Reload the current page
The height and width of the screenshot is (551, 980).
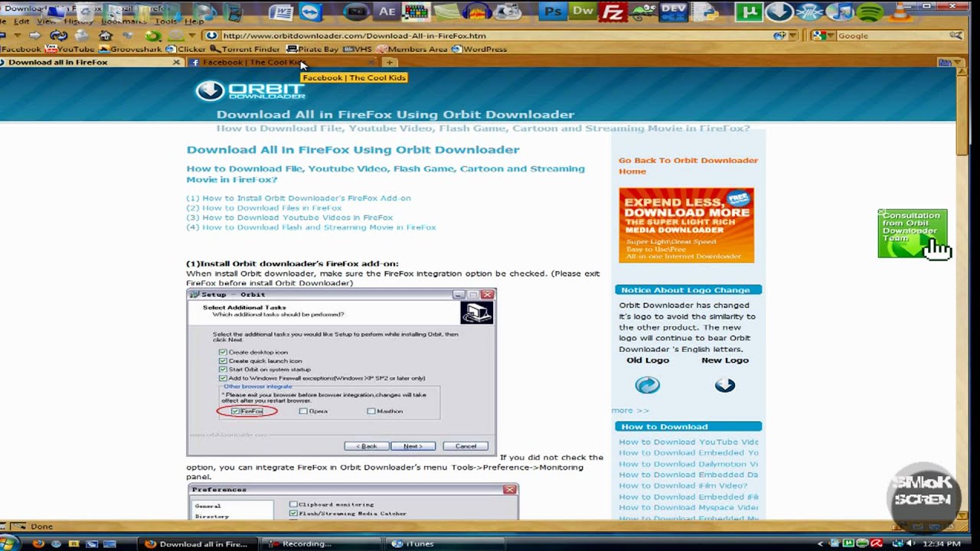58,35
